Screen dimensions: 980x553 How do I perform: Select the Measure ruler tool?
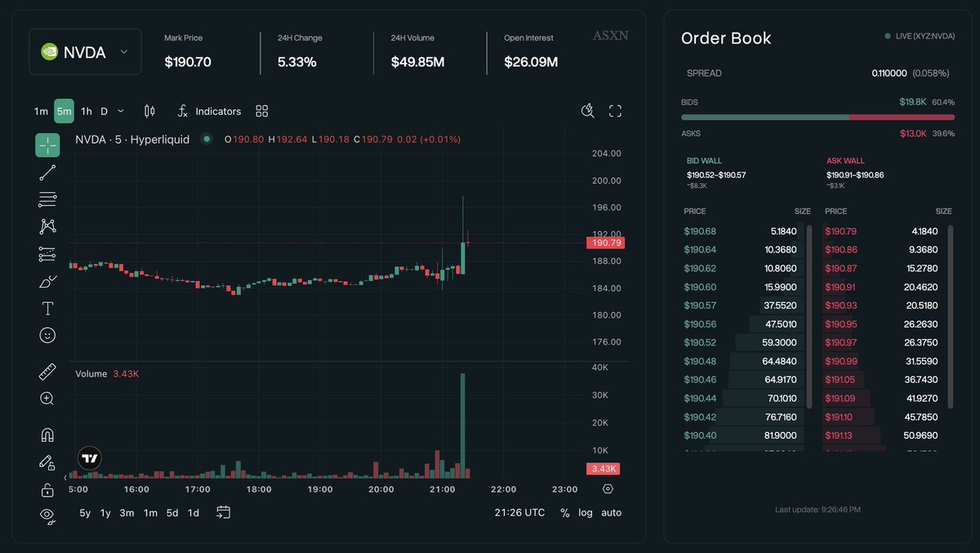click(x=47, y=371)
